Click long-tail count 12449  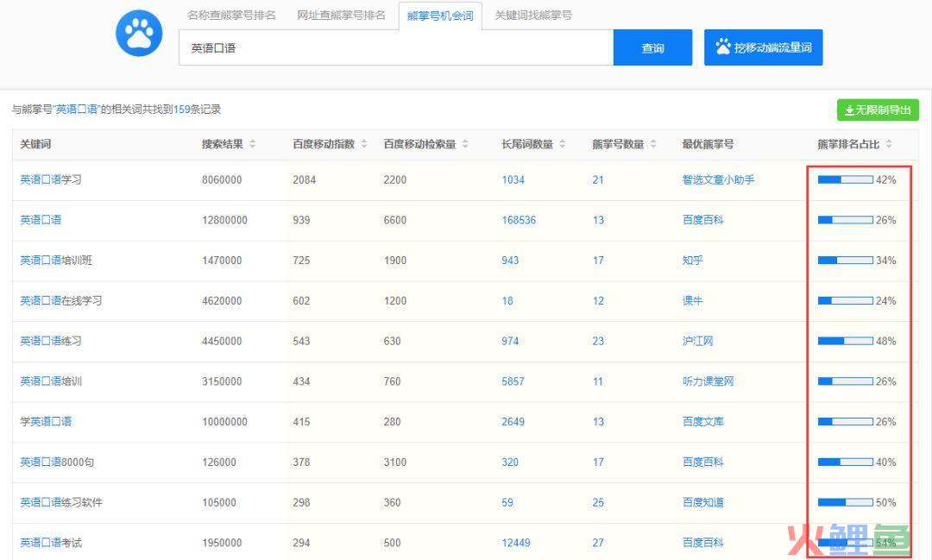point(516,543)
